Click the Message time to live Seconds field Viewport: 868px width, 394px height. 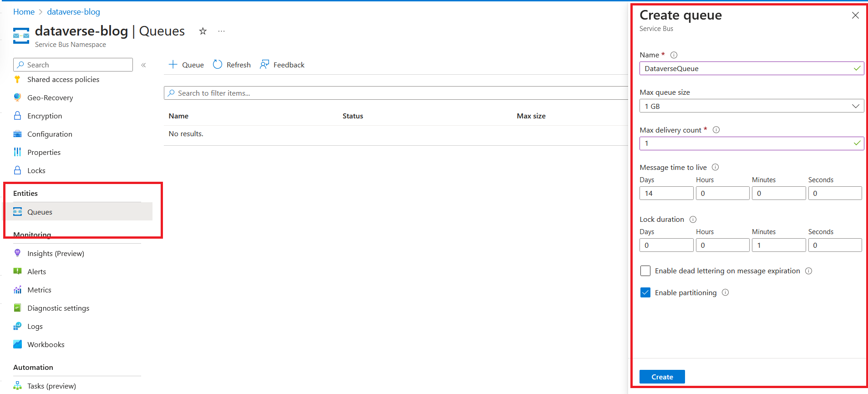(x=835, y=193)
